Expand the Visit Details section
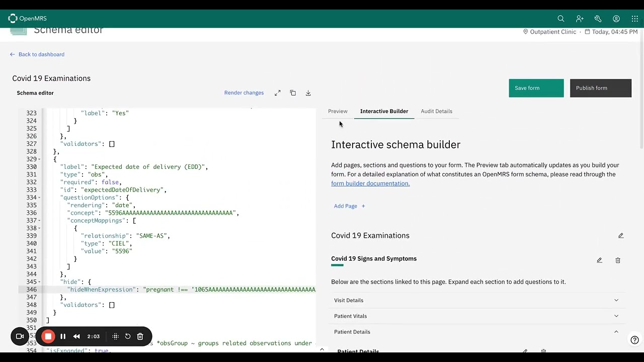The height and width of the screenshot is (362, 644). [476, 300]
